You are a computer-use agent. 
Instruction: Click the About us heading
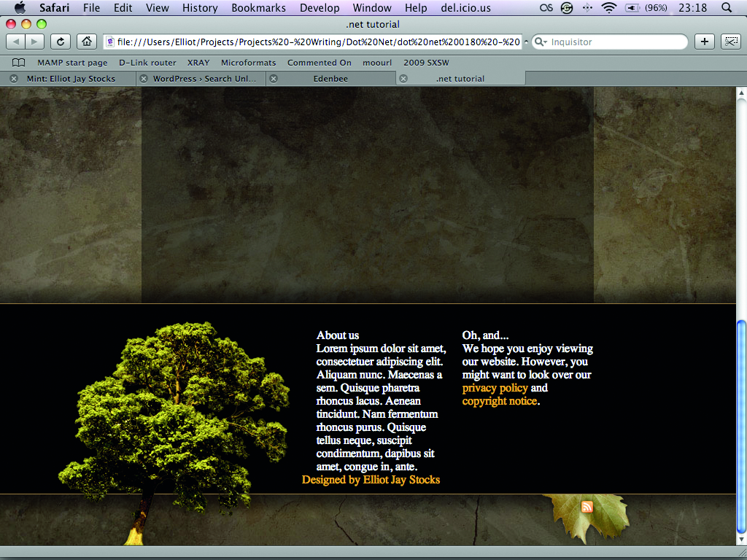click(337, 335)
